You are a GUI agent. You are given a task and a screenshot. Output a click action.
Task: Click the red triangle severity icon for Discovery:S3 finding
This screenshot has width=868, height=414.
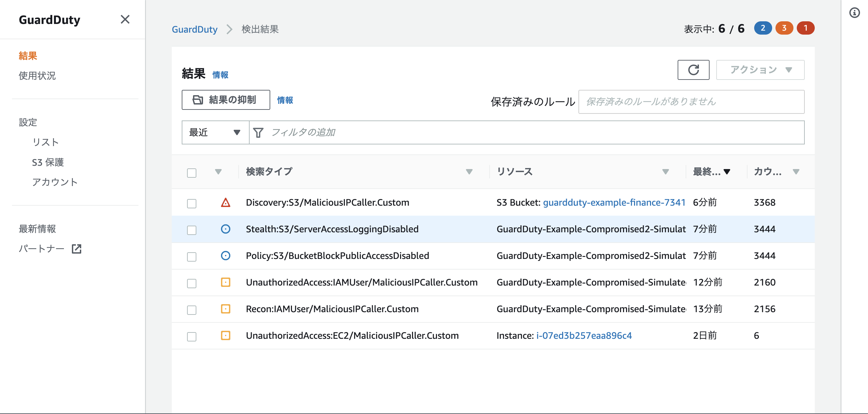pos(225,202)
